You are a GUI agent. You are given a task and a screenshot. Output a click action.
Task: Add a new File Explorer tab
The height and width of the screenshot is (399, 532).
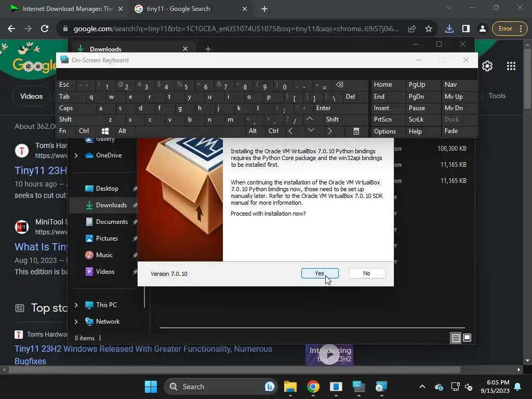point(208,49)
